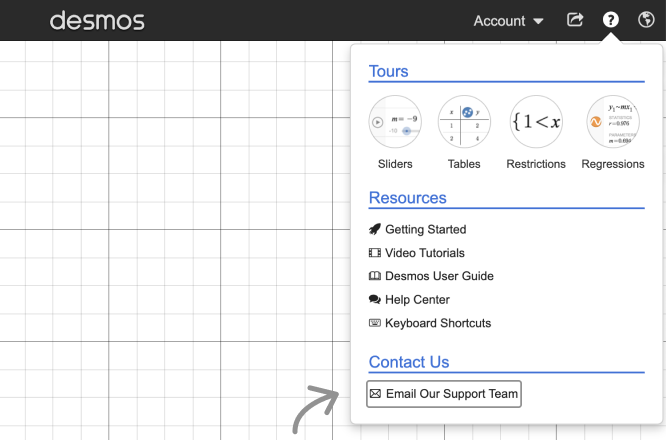Click the Regressions tour label

tap(612, 164)
